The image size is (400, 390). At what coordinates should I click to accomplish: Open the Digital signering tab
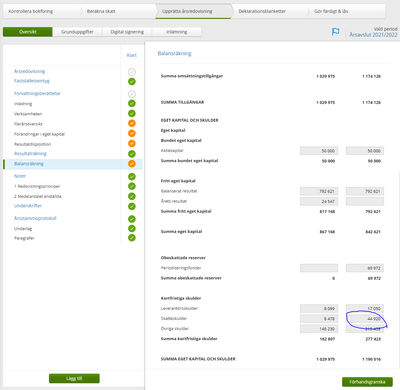pos(127,32)
